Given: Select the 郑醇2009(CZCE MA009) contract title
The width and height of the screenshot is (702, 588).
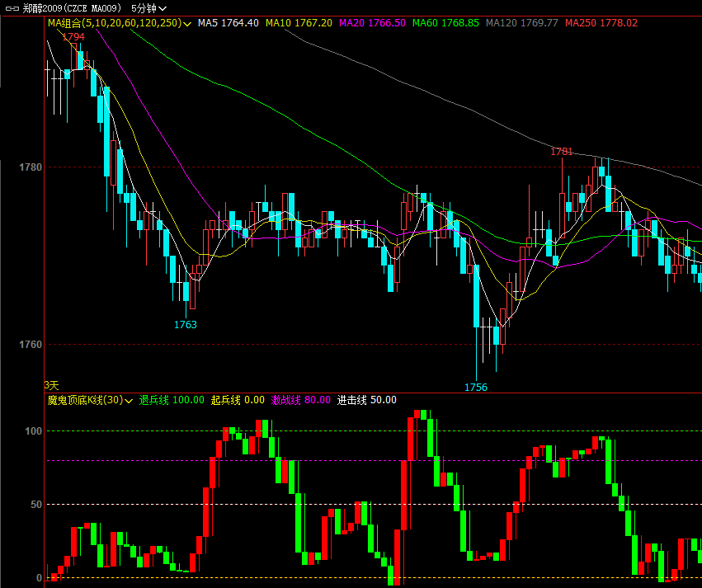Looking at the screenshot, I should [72, 8].
